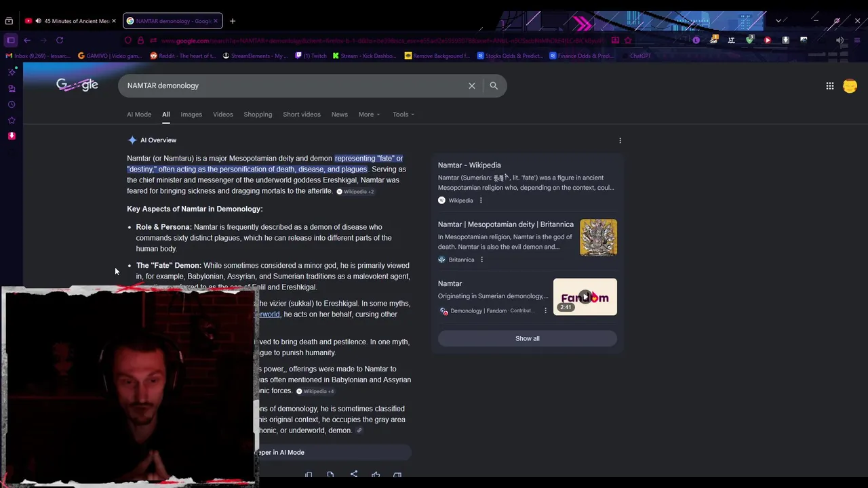868x488 pixels.
Task: Open the browser hamburger menu
Action: coord(857,41)
